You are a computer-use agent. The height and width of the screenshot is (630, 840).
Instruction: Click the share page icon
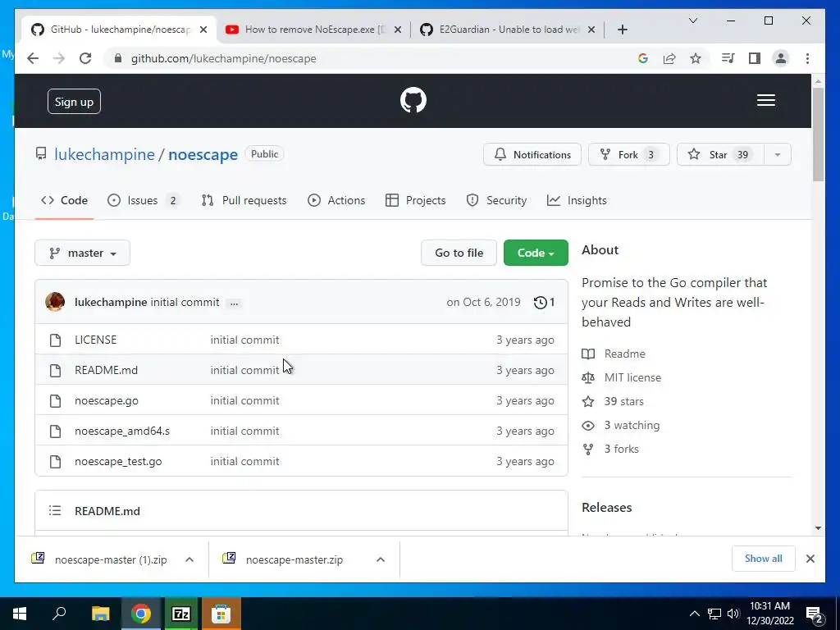[x=669, y=58]
